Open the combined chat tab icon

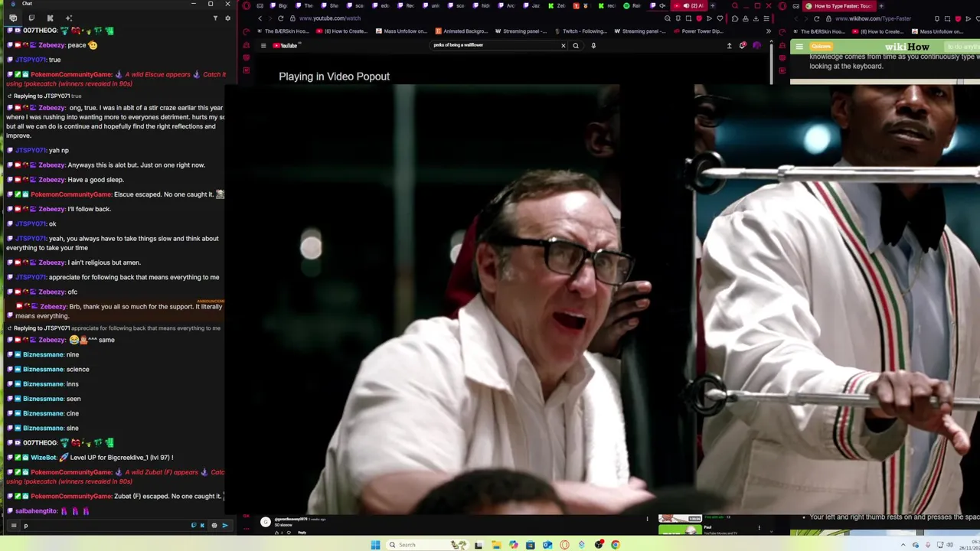pyautogui.click(x=13, y=18)
